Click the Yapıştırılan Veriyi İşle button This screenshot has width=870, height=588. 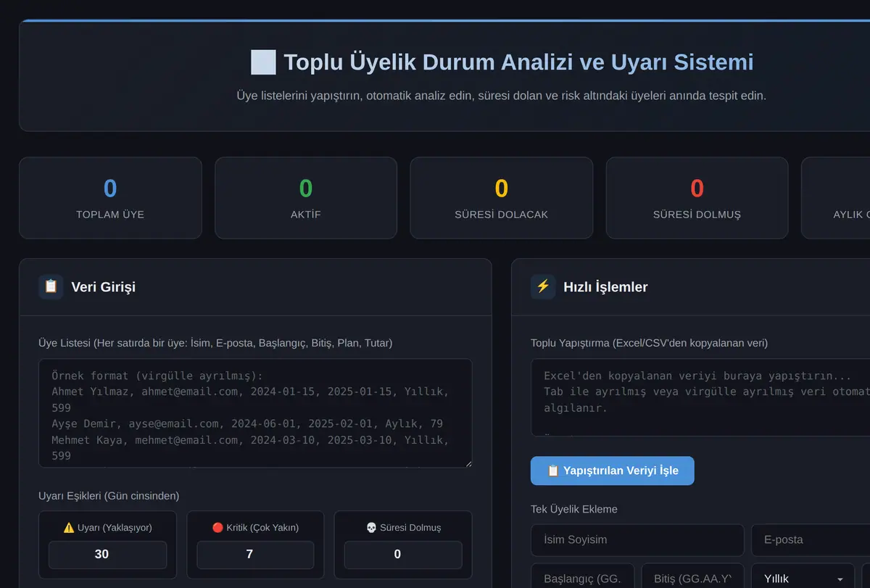pyautogui.click(x=613, y=471)
